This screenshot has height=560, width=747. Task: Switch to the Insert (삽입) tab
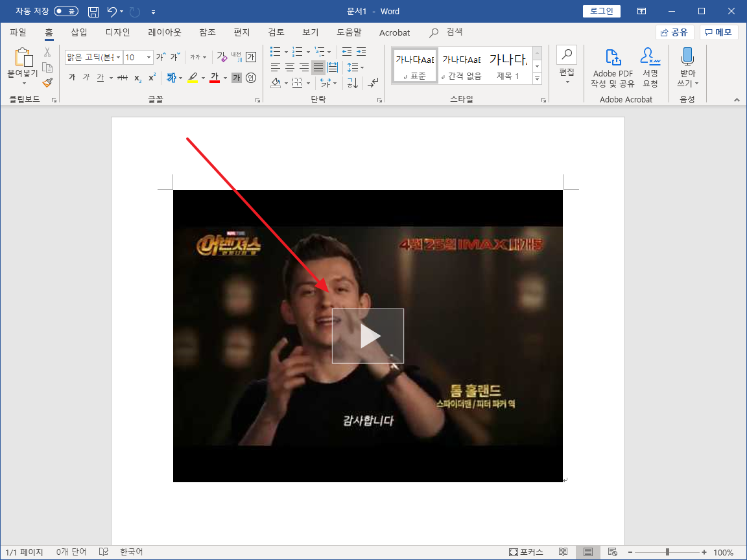pyautogui.click(x=79, y=32)
